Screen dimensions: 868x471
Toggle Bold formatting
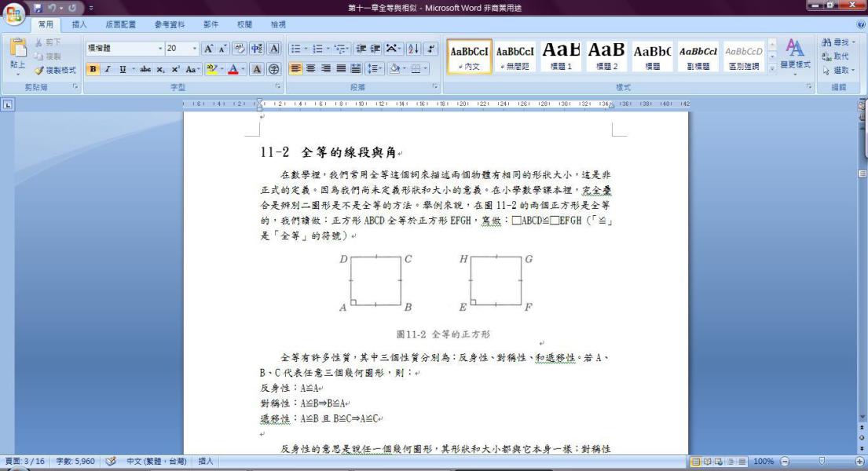click(x=93, y=69)
